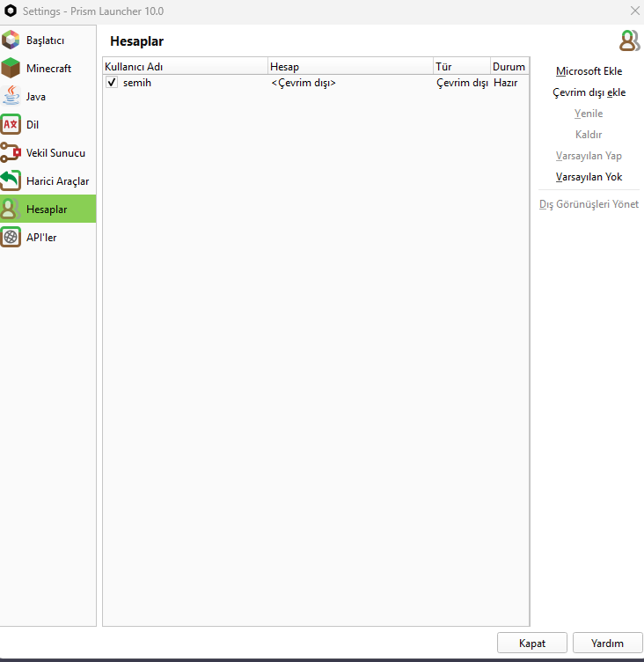The width and height of the screenshot is (644, 662).
Task: Click the Minecraft grass block icon
Action: 11,68
